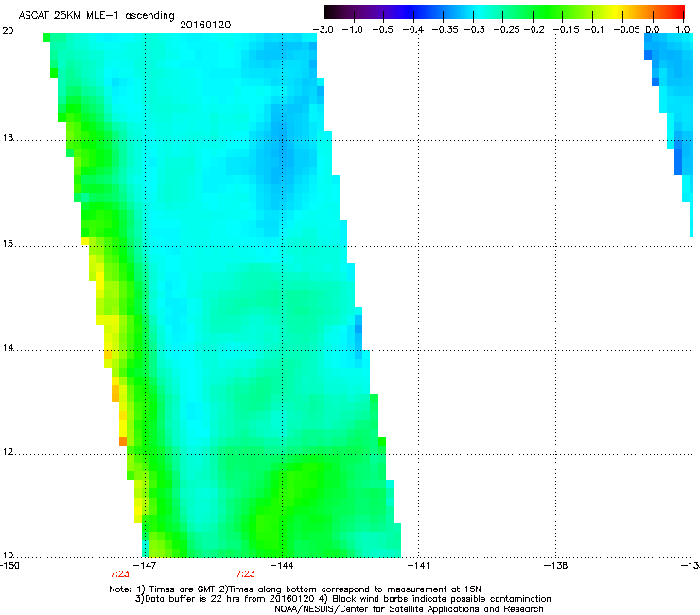Click the longitude -138 axis label
Viewport: 700px width, 615px height.
556,566
